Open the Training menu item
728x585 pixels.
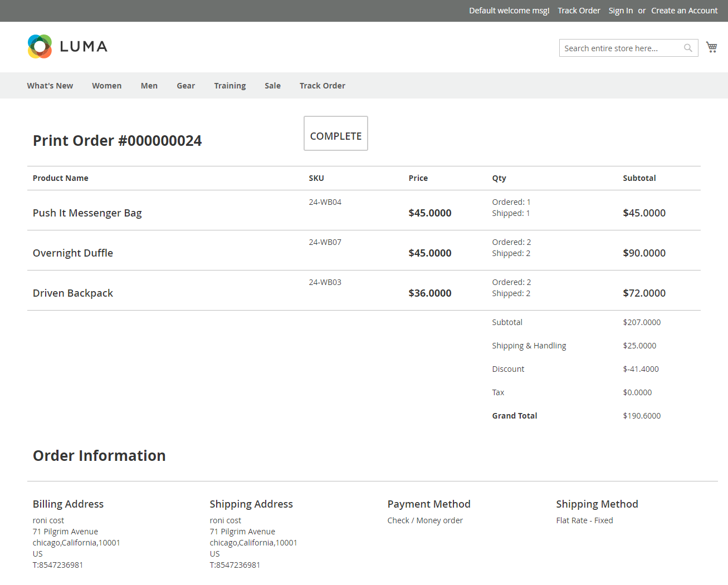(x=229, y=86)
